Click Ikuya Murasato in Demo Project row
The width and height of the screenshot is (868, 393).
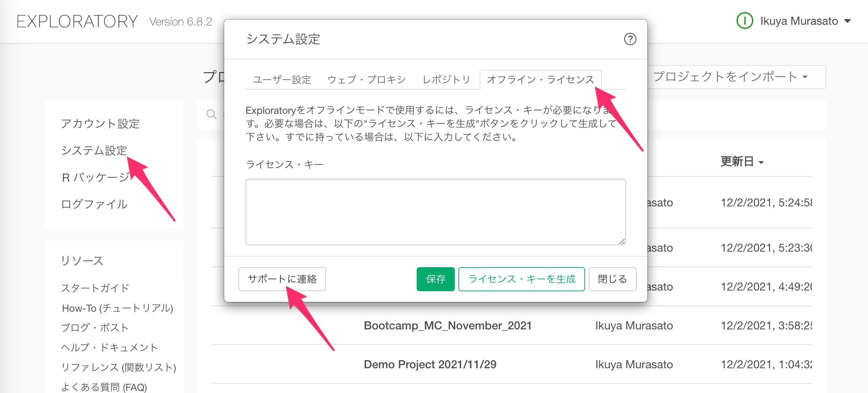point(634,364)
